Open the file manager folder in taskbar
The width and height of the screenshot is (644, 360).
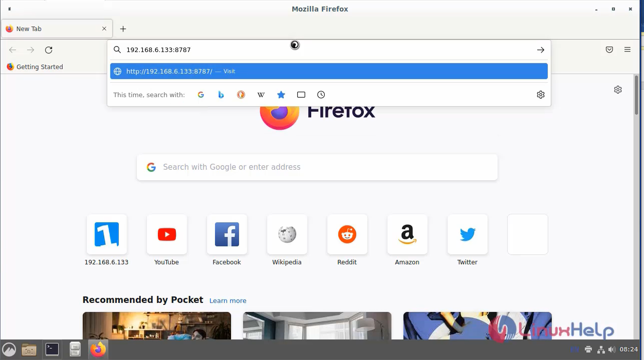tap(29, 349)
